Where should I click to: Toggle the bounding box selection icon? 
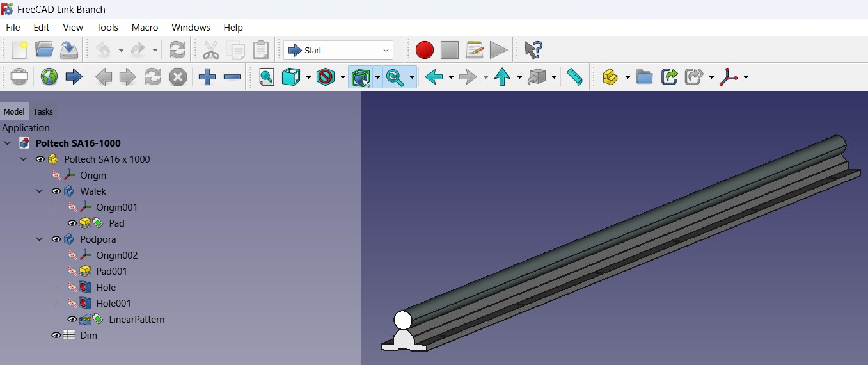point(361,77)
